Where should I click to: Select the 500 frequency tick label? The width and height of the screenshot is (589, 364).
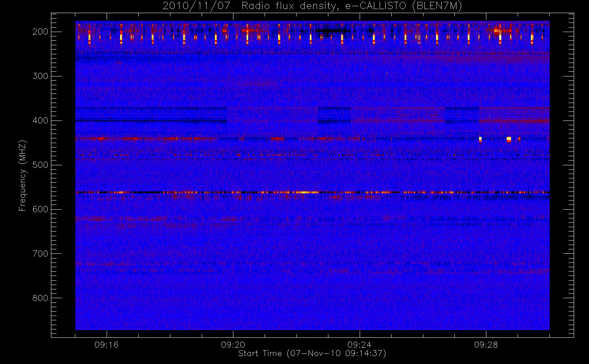click(40, 165)
